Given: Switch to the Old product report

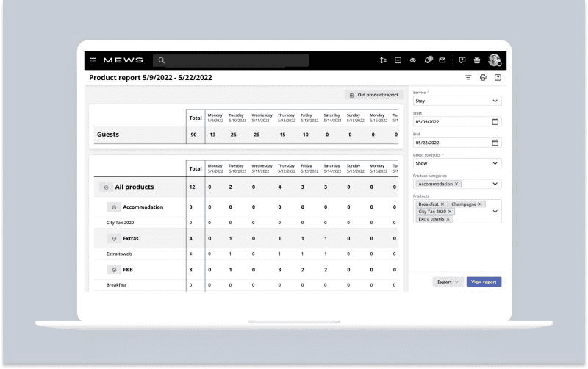Looking at the screenshot, I should pyautogui.click(x=373, y=95).
